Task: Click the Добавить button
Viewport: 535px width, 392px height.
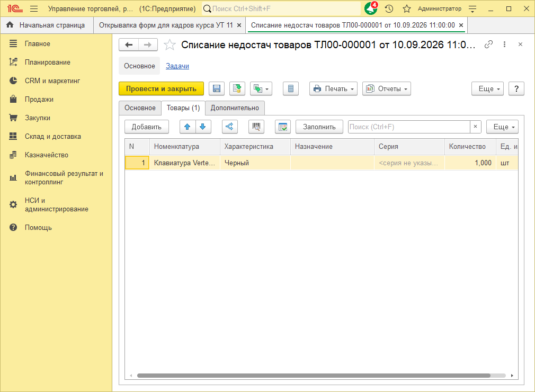Action: point(146,127)
